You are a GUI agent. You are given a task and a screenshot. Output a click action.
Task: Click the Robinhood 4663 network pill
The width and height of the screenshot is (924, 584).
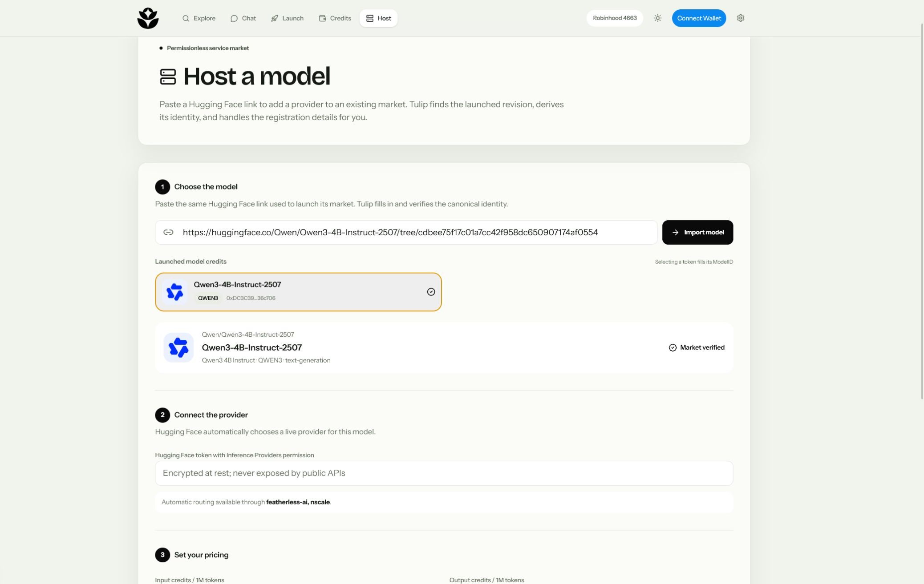[615, 18]
